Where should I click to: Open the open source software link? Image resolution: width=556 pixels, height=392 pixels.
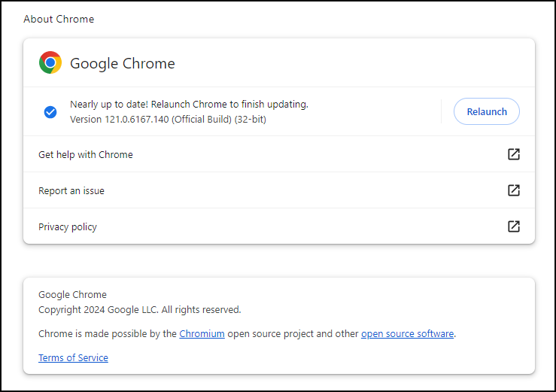(408, 334)
